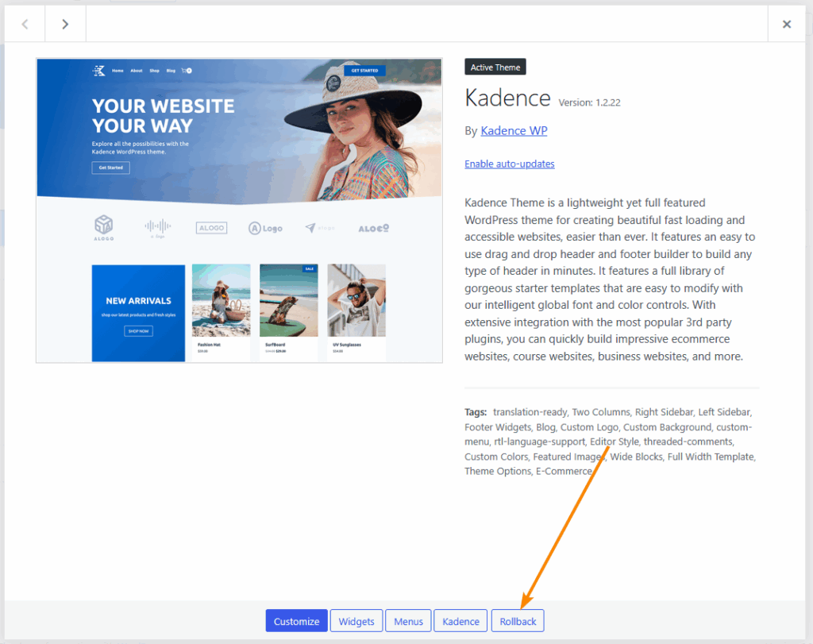Viewport: 813px width, 644px height.
Task: Enable auto-updates for Kadence theme
Action: [509, 164]
